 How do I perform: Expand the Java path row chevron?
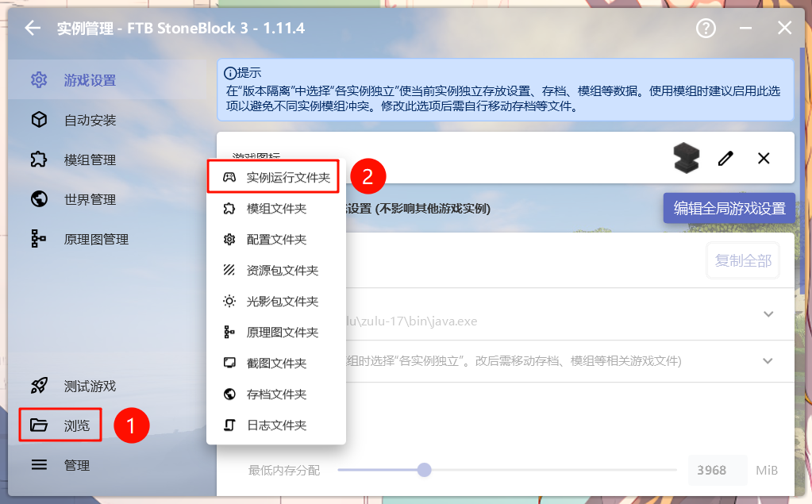(x=768, y=314)
